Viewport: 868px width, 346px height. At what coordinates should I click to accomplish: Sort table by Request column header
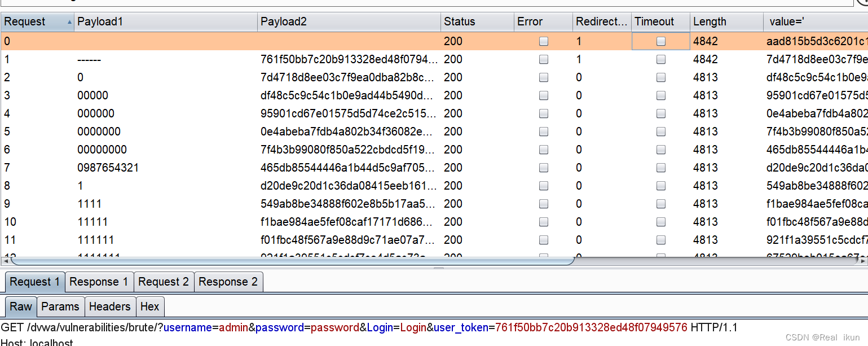[37, 21]
